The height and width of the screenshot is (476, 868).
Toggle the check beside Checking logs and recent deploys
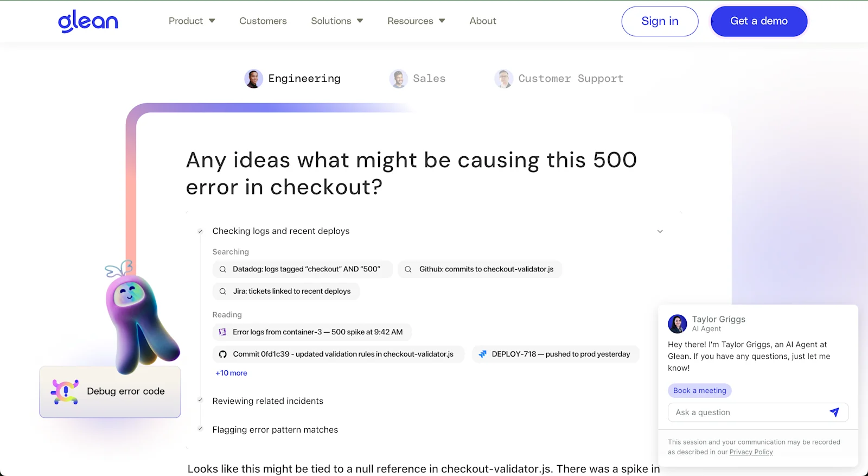(200, 231)
